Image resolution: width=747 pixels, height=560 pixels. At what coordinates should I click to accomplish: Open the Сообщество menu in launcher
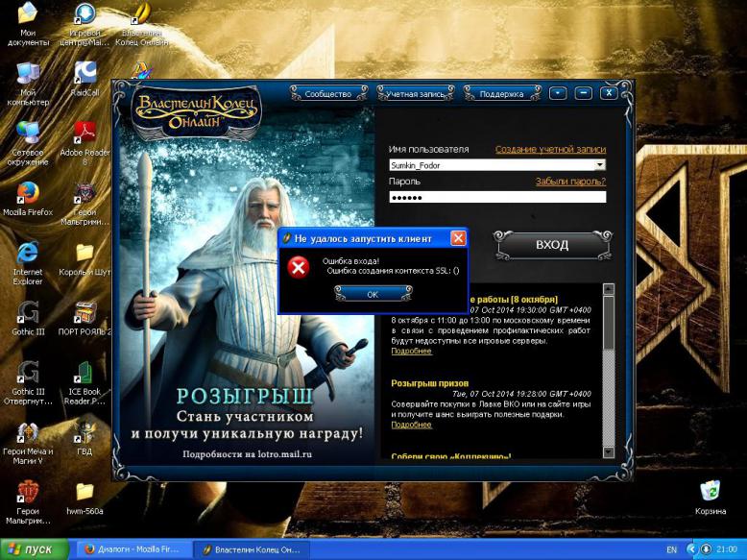click(x=328, y=94)
